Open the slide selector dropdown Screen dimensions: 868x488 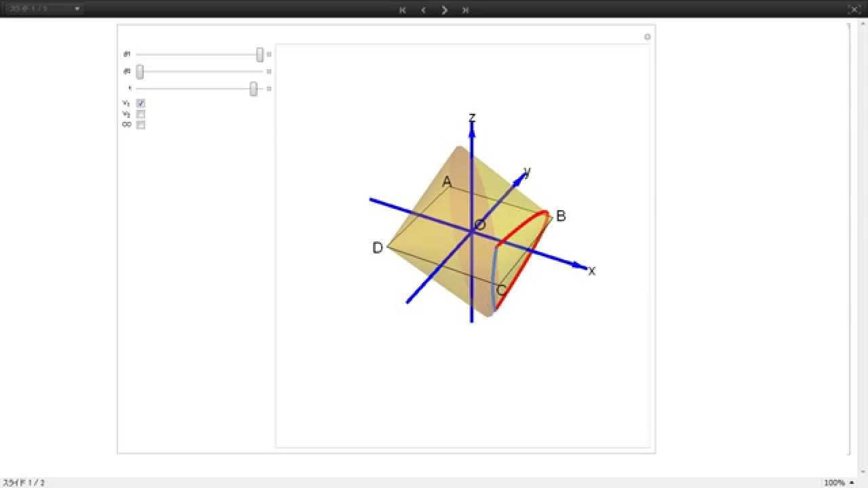point(43,9)
